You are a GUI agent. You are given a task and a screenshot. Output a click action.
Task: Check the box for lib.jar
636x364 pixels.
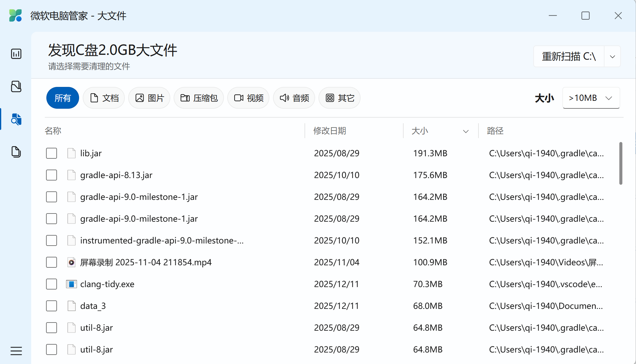click(x=52, y=153)
